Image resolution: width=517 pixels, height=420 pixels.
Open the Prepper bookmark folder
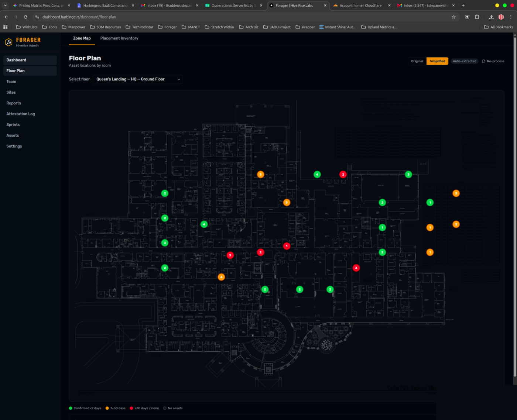(305, 27)
